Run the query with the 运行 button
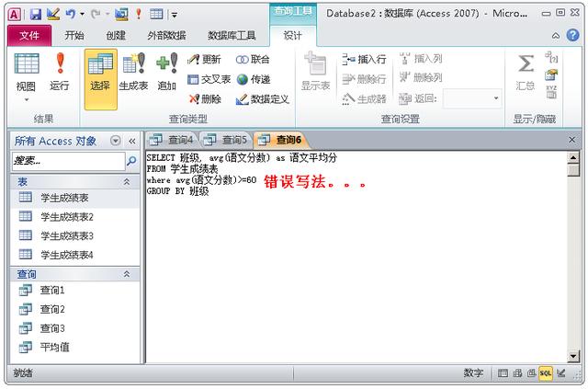588x389 pixels. [x=60, y=72]
